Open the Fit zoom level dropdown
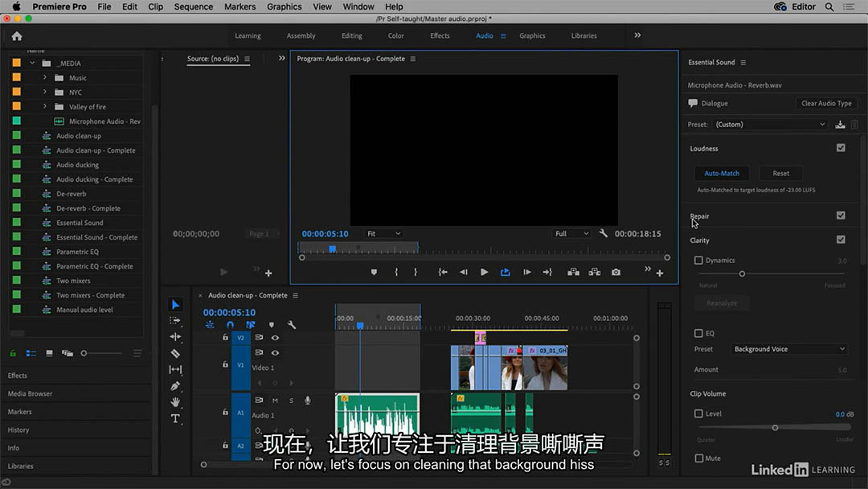This screenshot has width=868, height=489. [383, 234]
